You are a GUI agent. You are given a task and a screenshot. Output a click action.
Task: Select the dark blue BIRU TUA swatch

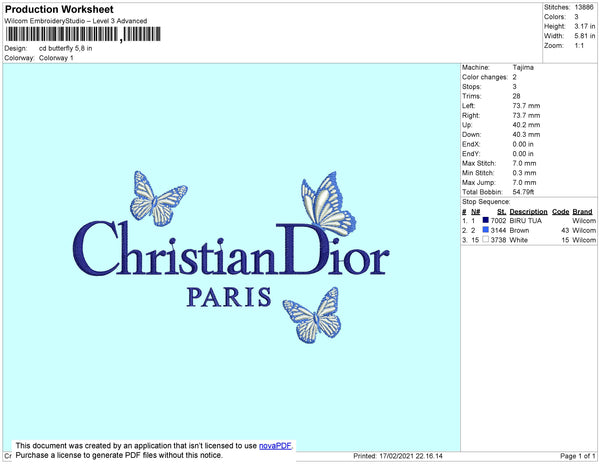tap(486, 220)
